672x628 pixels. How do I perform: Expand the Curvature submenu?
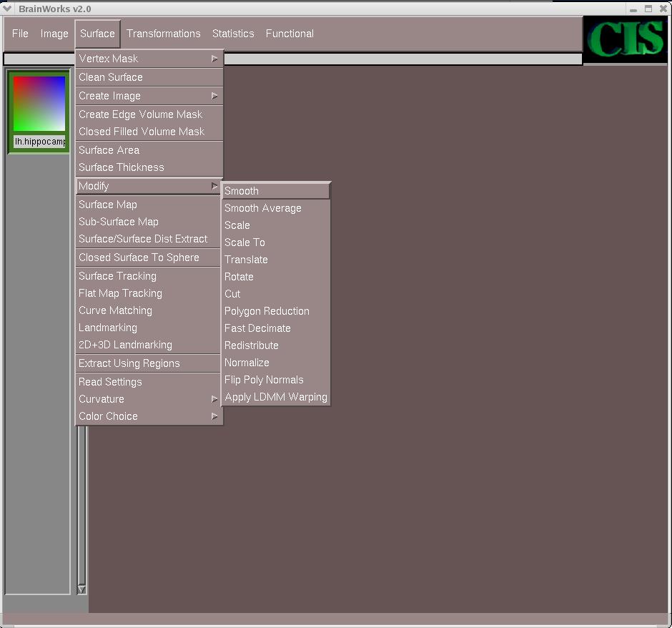pos(149,399)
